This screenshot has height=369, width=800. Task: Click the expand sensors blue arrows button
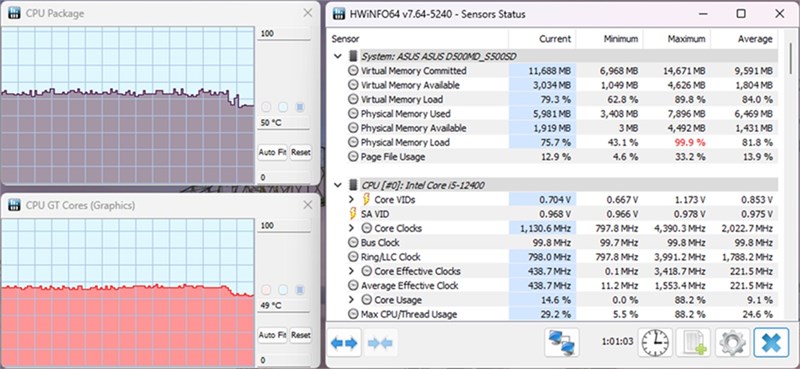pos(343,343)
